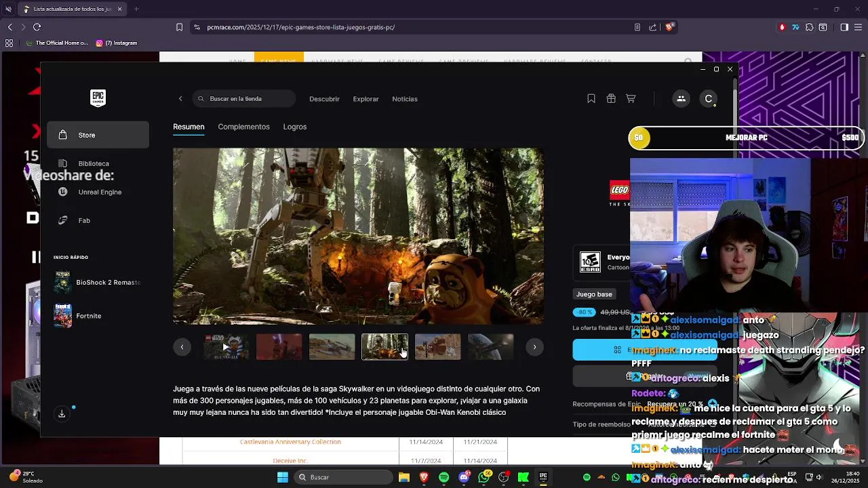
Task: Open the Explorar store page
Action: click(x=366, y=99)
